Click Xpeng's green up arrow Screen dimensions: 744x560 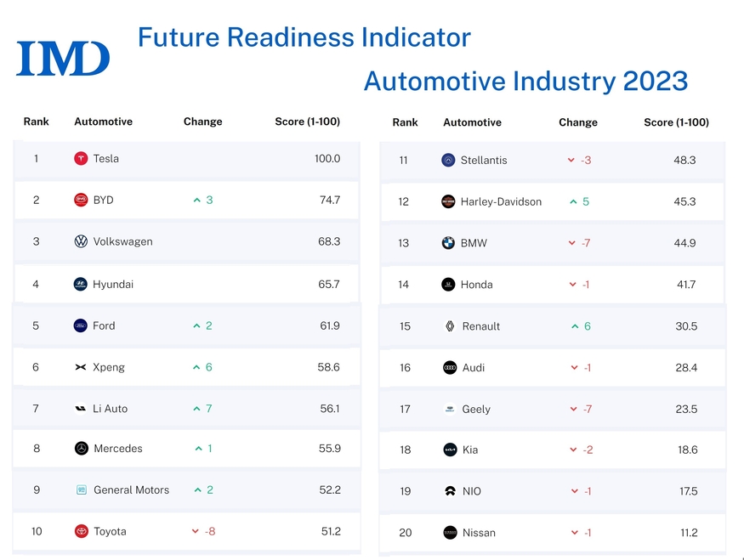tap(196, 368)
